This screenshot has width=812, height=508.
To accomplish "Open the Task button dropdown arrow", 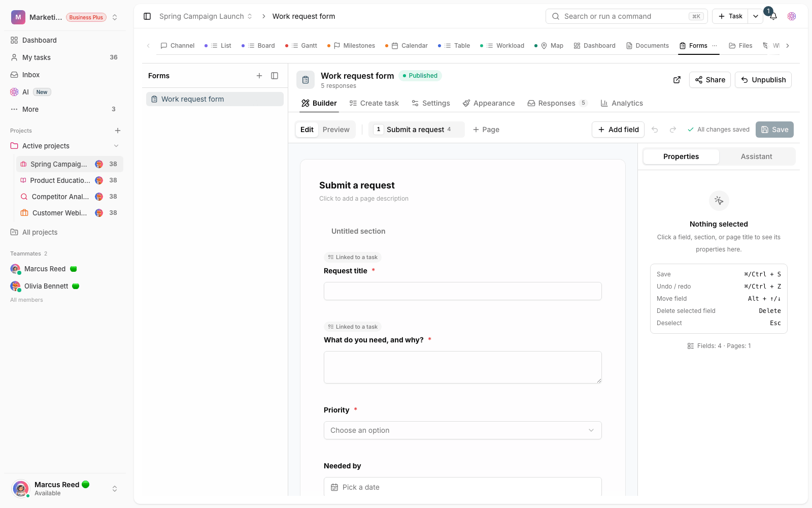I will tap(756, 16).
